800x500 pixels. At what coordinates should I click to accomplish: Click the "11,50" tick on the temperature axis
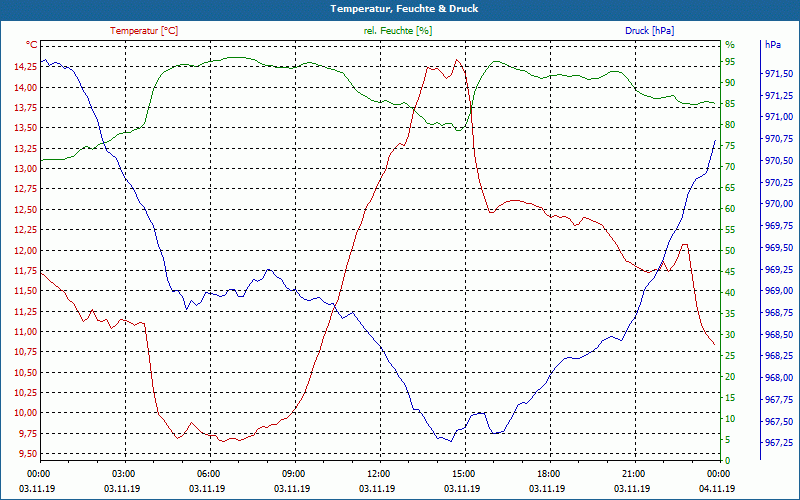coord(26,291)
